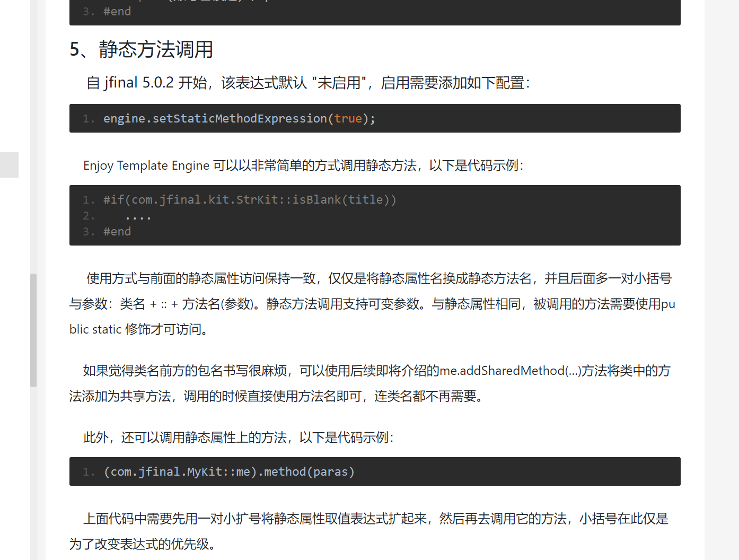
Task: Click the "me.addSharedMethod(...)" text
Action: pyautogui.click(x=510, y=371)
